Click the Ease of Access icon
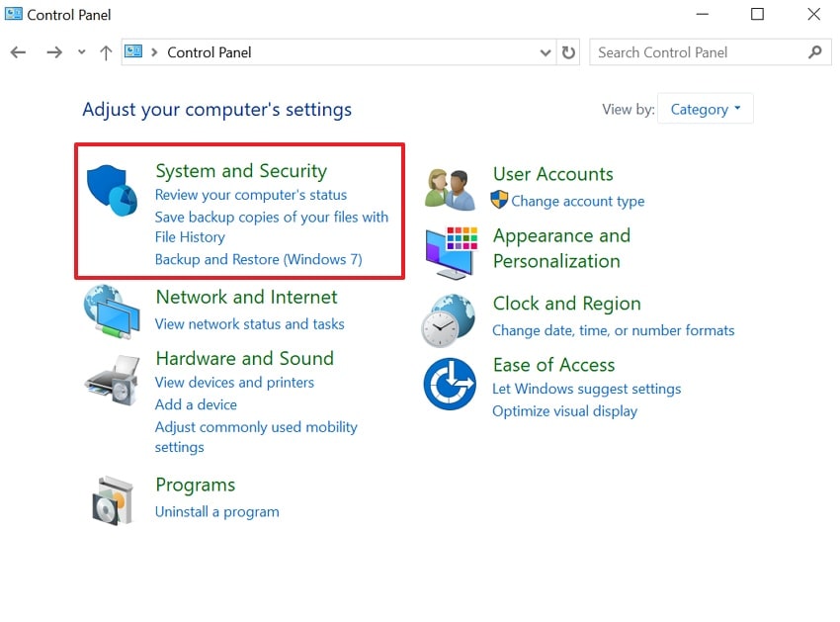This screenshot has width=840, height=622. 451,384
